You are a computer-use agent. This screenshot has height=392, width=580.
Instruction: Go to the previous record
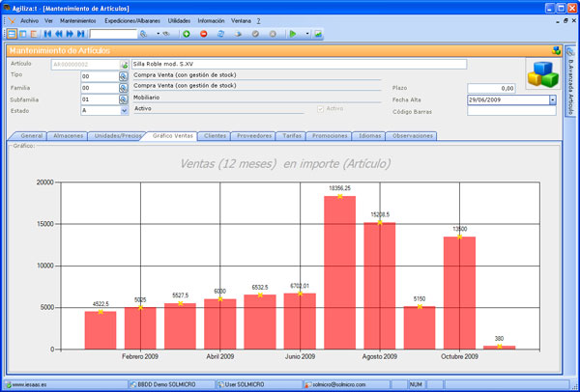pyautogui.click(x=58, y=34)
